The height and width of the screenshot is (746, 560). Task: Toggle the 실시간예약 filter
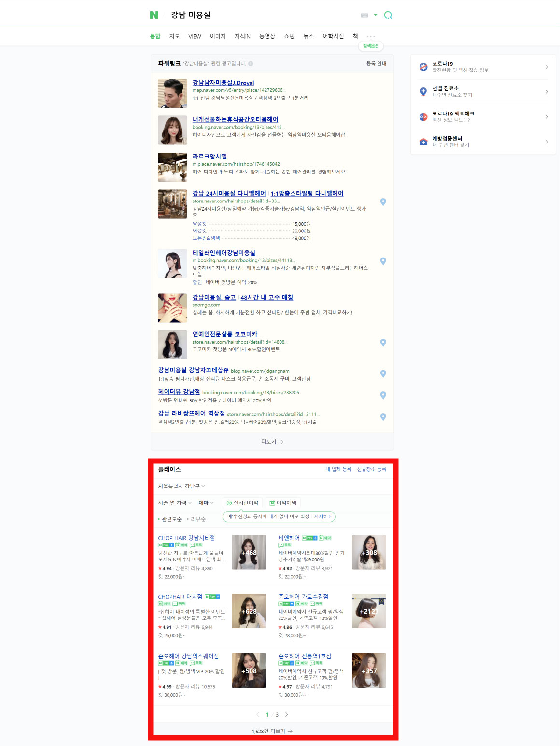(x=242, y=503)
